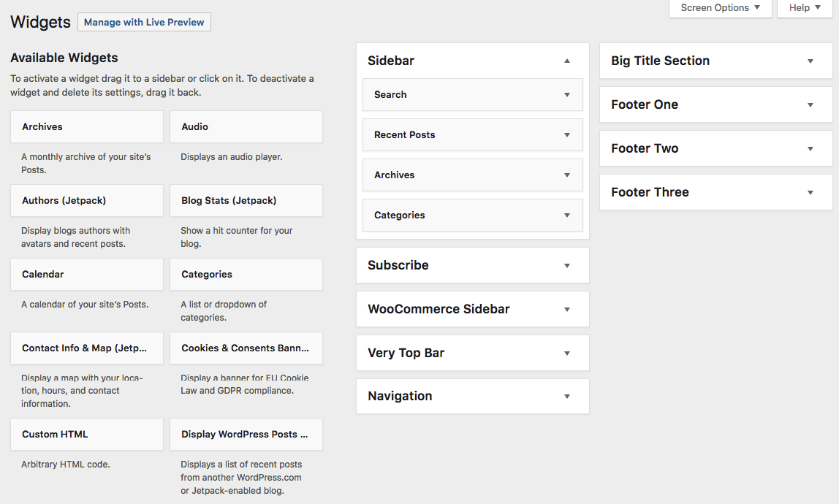Expand Footer Two widget area
Viewport: 839px width, 504px height.
tap(809, 148)
